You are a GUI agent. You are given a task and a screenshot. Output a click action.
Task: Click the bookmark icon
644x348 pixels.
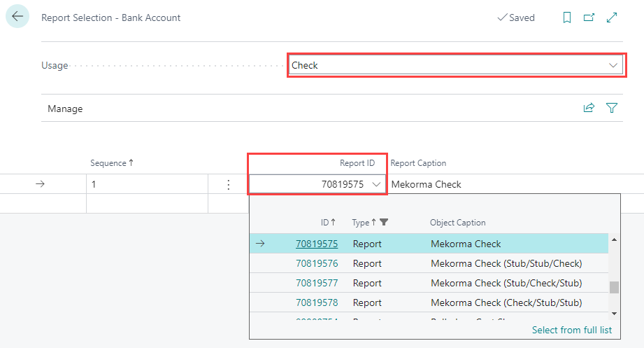coord(567,18)
